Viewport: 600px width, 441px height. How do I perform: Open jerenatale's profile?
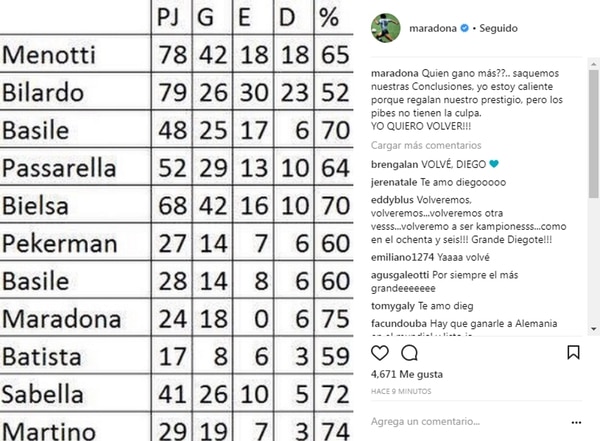394,183
